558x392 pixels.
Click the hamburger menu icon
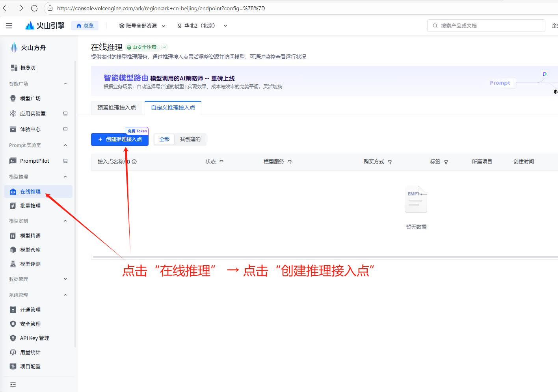[9, 25]
